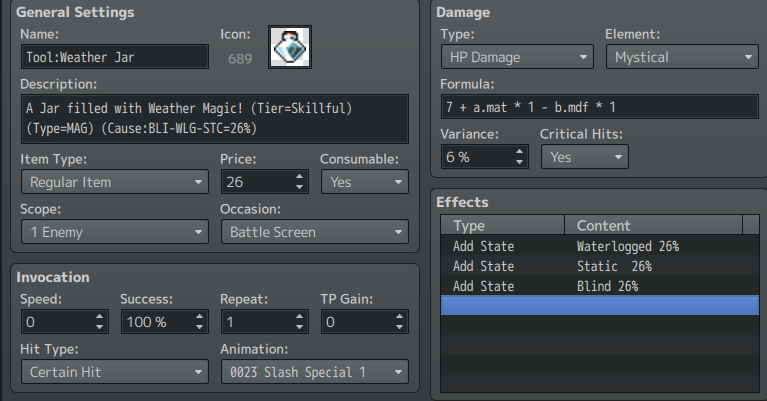
Task: Increase Success rate with up arrow
Action: [200, 316]
